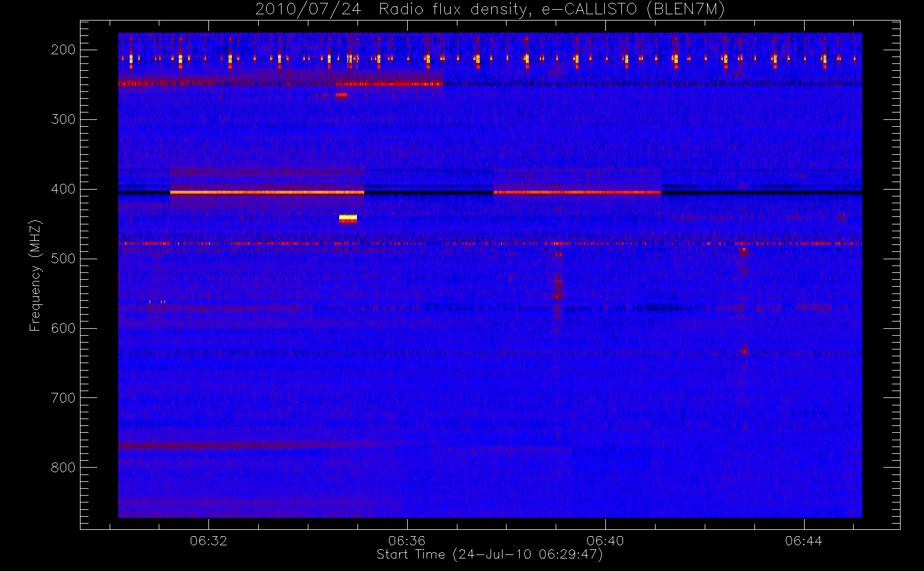Image resolution: width=924 pixels, height=571 pixels.
Task: Click the 06:44 time tick label
Action: (804, 541)
